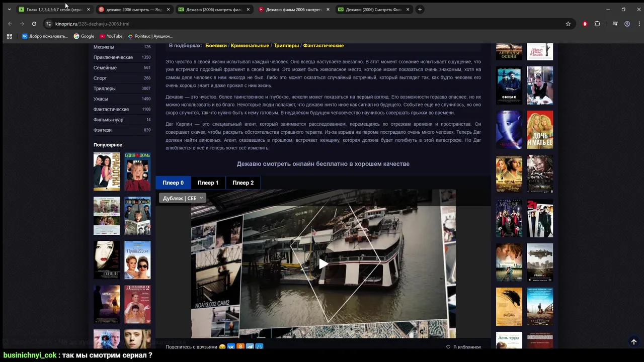644x362 pixels.
Task: Open the new tab plus button
Action: coord(420,9)
